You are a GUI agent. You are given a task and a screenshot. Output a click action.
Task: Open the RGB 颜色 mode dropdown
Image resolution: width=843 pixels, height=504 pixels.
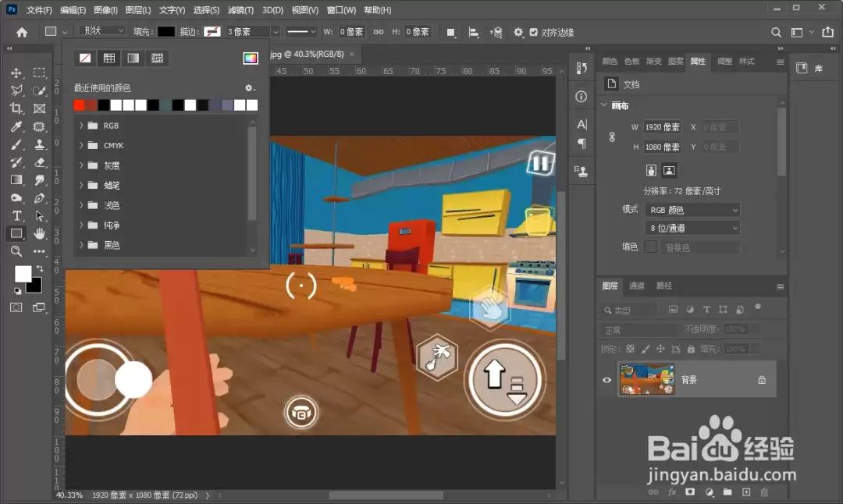tap(692, 210)
